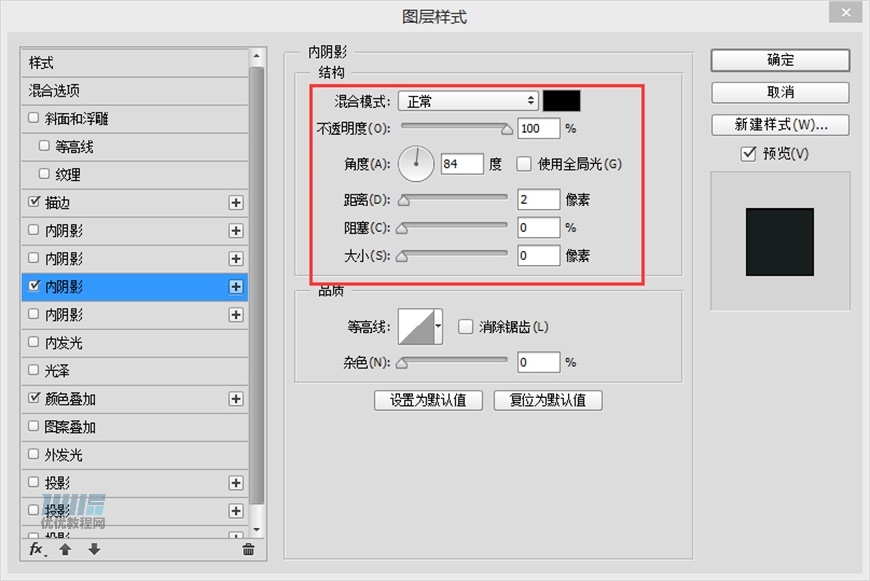Click the 阻塞 percent input field
This screenshot has height=581, width=870.
(539, 228)
